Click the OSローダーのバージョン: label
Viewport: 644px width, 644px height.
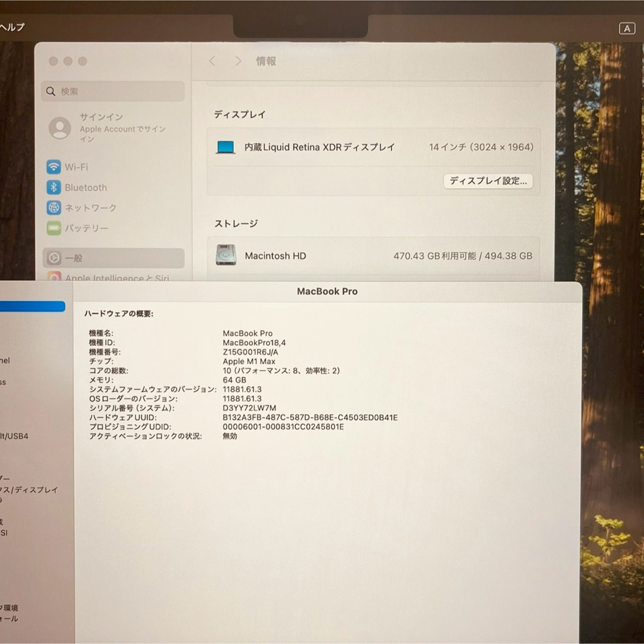coord(134,399)
